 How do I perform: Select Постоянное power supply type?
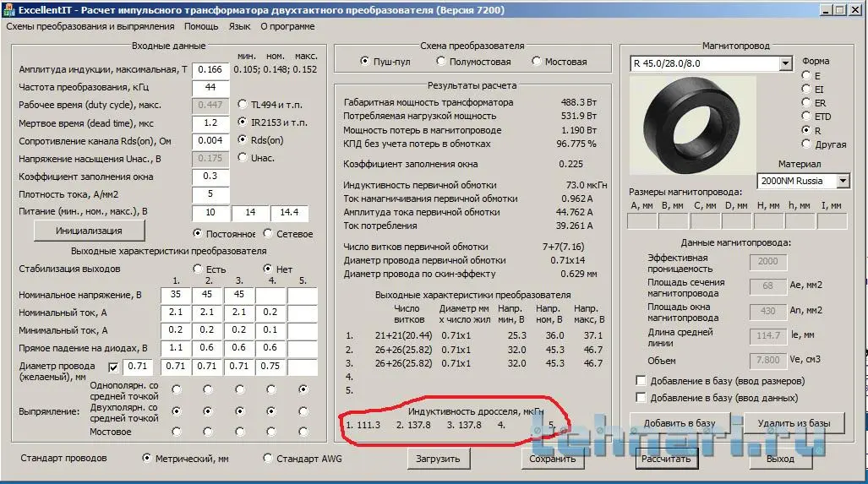pyautogui.click(x=198, y=233)
